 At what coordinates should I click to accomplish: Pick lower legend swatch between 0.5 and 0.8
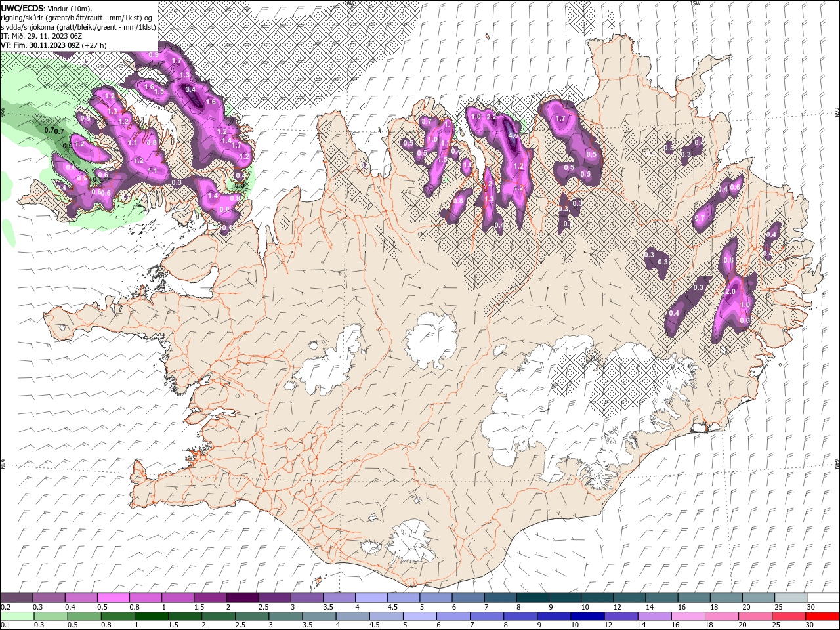pyautogui.click(x=84, y=616)
